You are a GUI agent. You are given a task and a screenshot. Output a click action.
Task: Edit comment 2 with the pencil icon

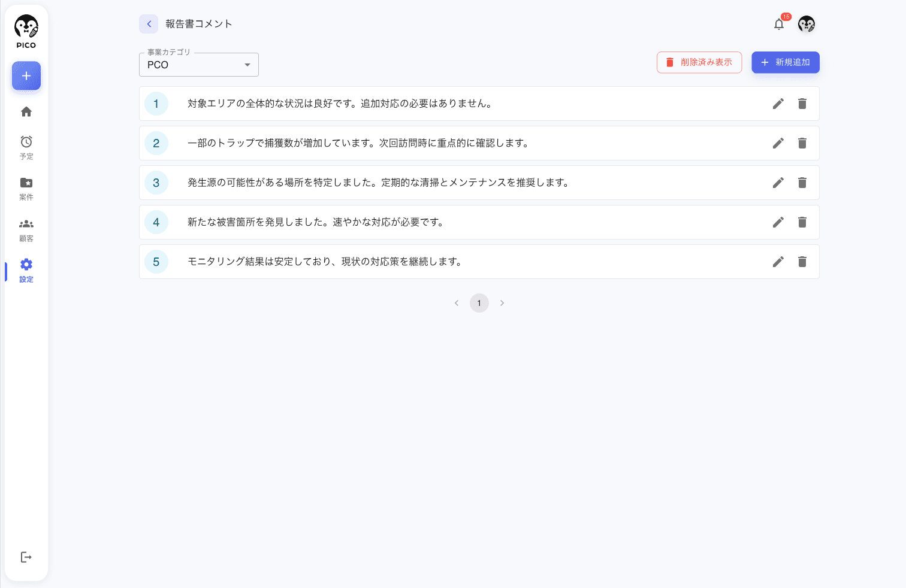778,143
